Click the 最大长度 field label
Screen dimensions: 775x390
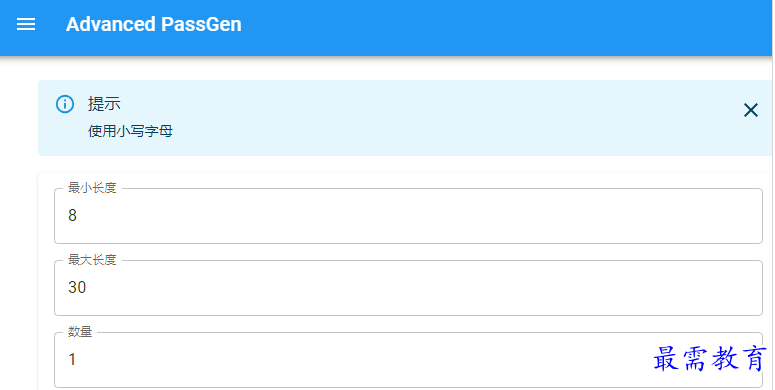(x=92, y=260)
